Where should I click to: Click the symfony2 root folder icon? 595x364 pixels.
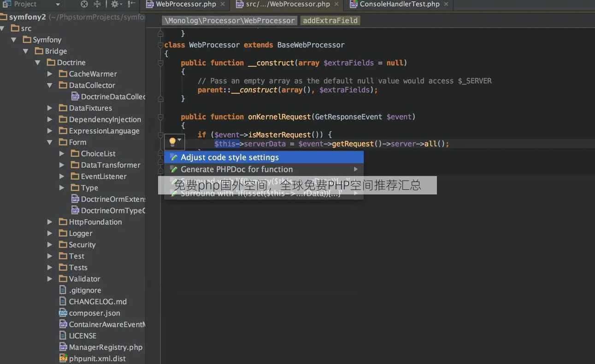coord(3,17)
